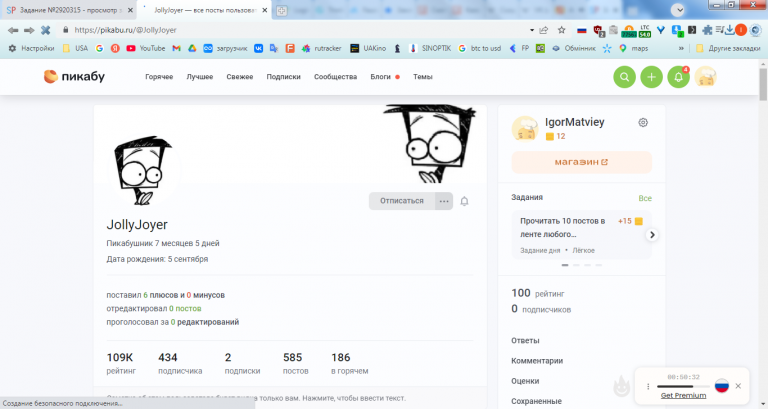Image resolution: width=768 pixels, height=409 pixels.
Task: Open the Ответы sidebar link
Action: [526, 340]
